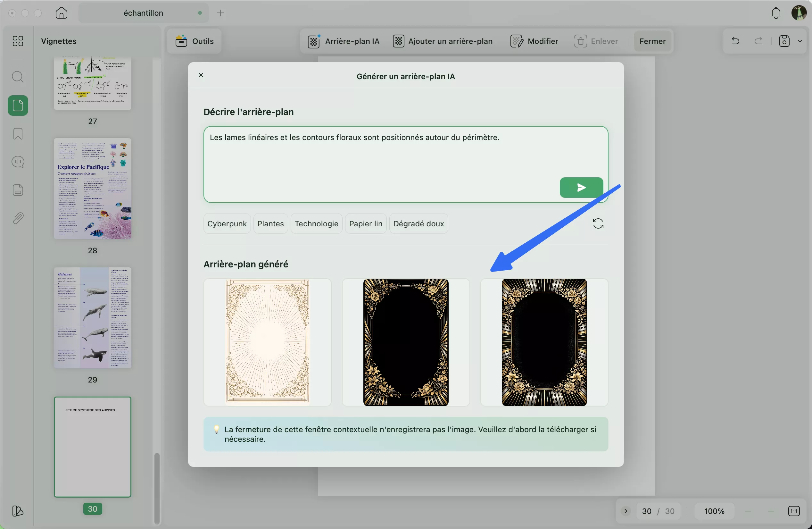Select the Arrière-plan IA toolbar item
The height and width of the screenshot is (529, 812).
pos(344,41)
